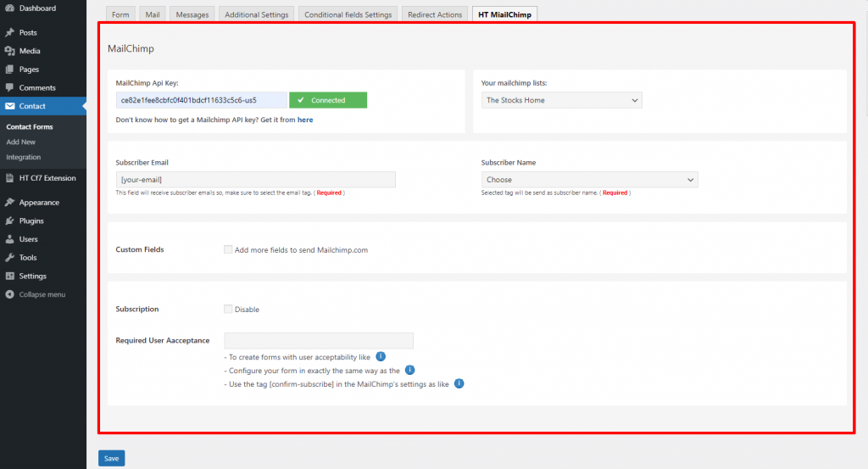This screenshot has width=868, height=469.
Task: Open Media via its sidebar icon
Action: [9, 51]
